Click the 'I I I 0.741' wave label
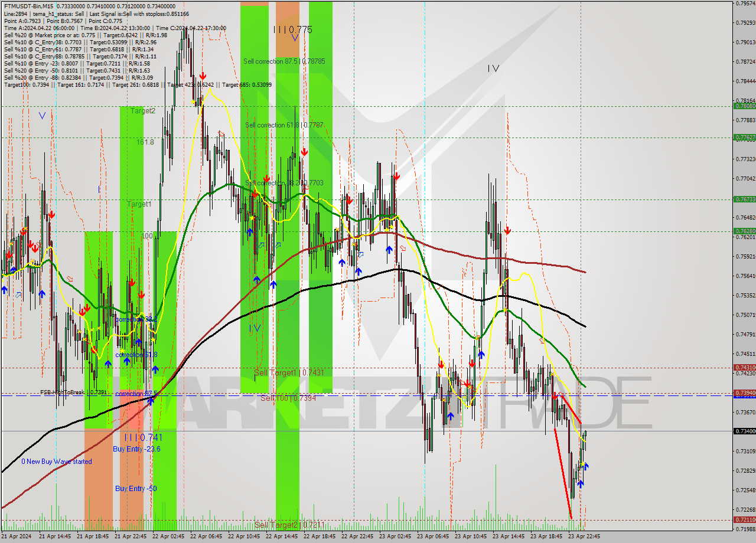 click(143, 437)
